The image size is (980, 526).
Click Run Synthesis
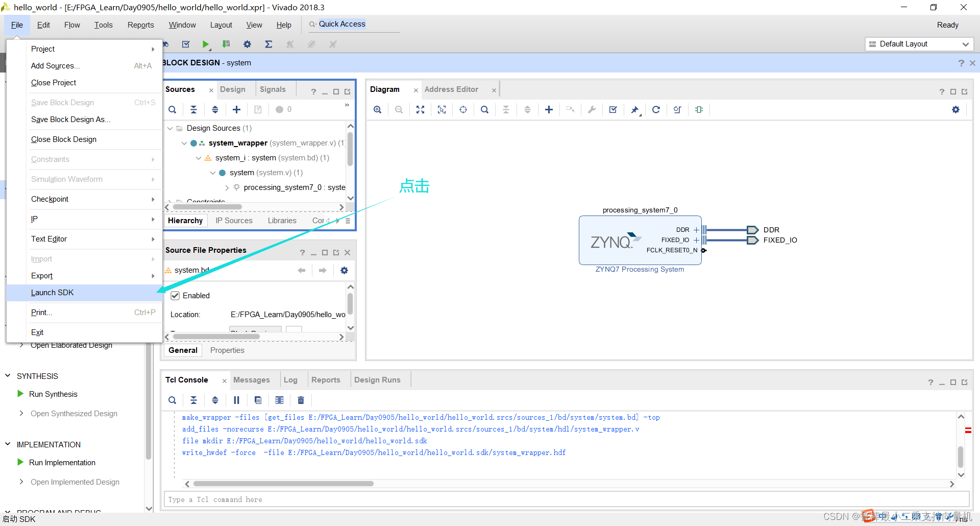pos(53,394)
